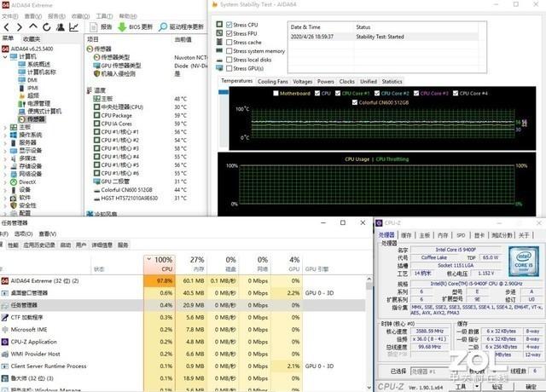This screenshot has width=546, height=392.
Task: Enable the Stress GPU(s) checkbox
Action: (229, 68)
